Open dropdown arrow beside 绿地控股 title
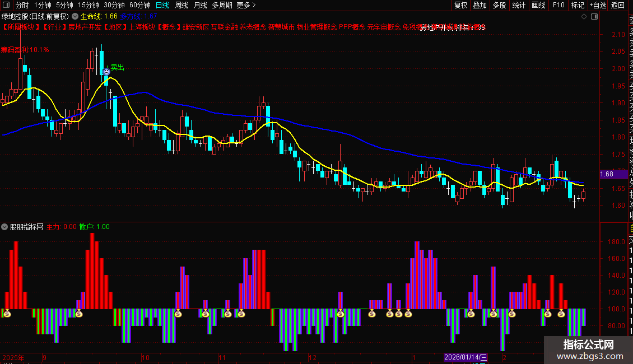 pyautogui.click(x=75, y=17)
